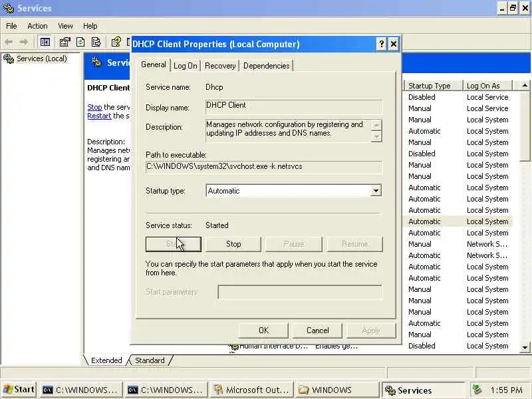Screen dimensions: 532x399
Task: Switch to the Extended view tab
Action: 106,360
